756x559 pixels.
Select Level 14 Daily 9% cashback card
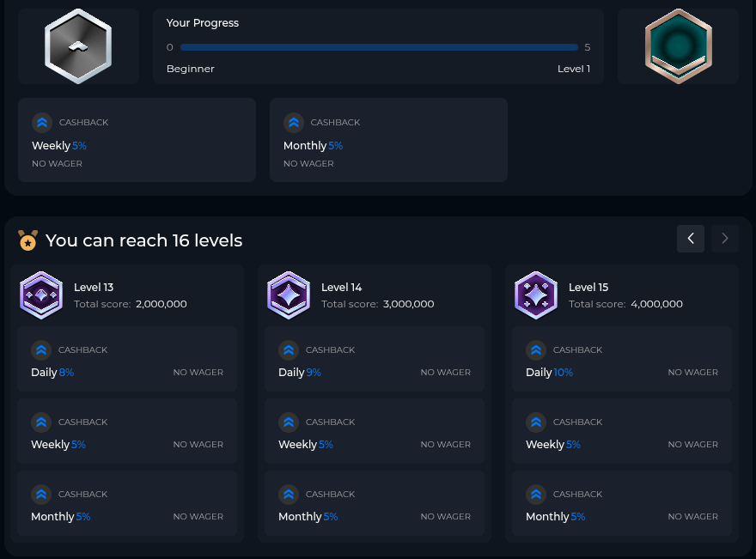pos(375,361)
